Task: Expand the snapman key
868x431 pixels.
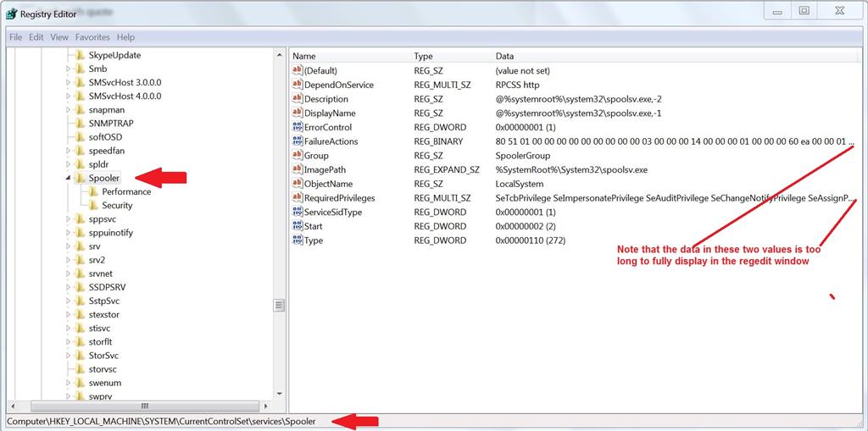Action: pyautogui.click(x=68, y=110)
